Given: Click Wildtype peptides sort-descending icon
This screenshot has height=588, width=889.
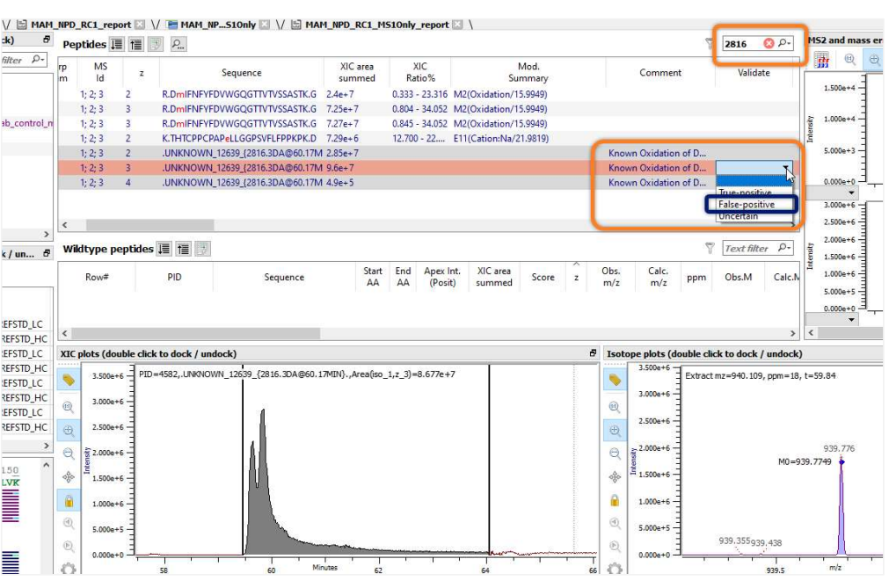Looking at the screenshot, I should coord(164,249).
